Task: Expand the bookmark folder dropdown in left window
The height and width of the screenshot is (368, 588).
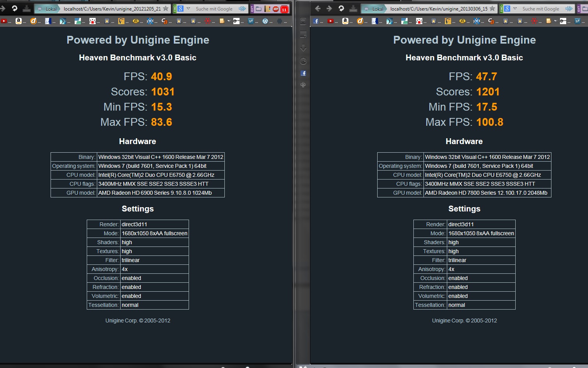Action: pos(228,21)
